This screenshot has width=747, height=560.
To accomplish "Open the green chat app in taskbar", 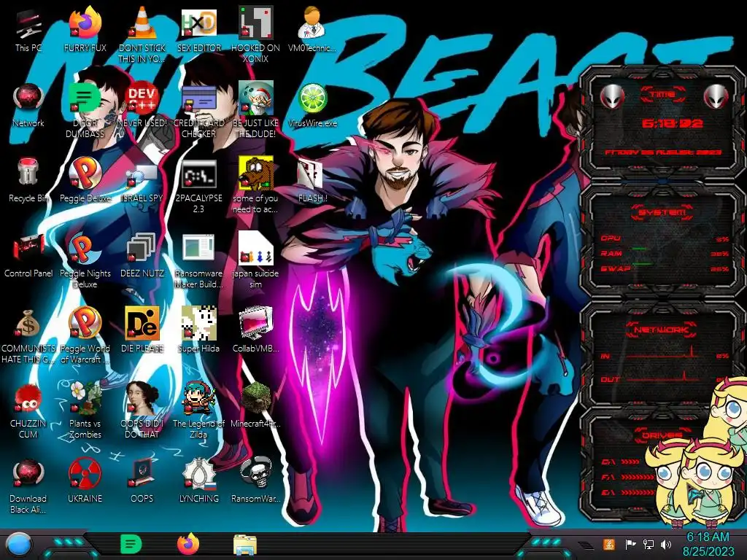I will (x=131, y=544).
